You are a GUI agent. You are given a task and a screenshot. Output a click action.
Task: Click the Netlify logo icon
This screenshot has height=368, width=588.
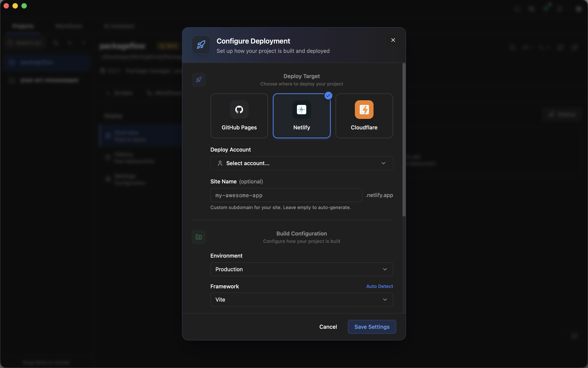coord(302,110)
